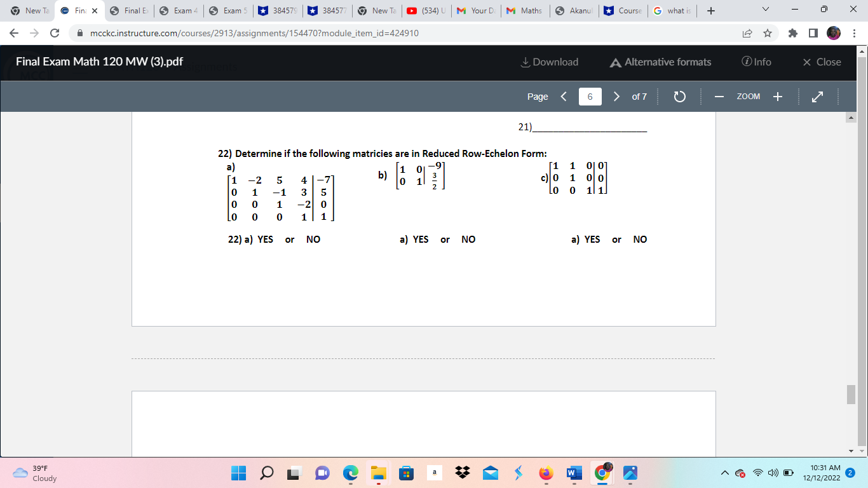This screenshot has width=868, height=488.
Task: Open the tab search dropdown
Action: (x=765, y=11)
